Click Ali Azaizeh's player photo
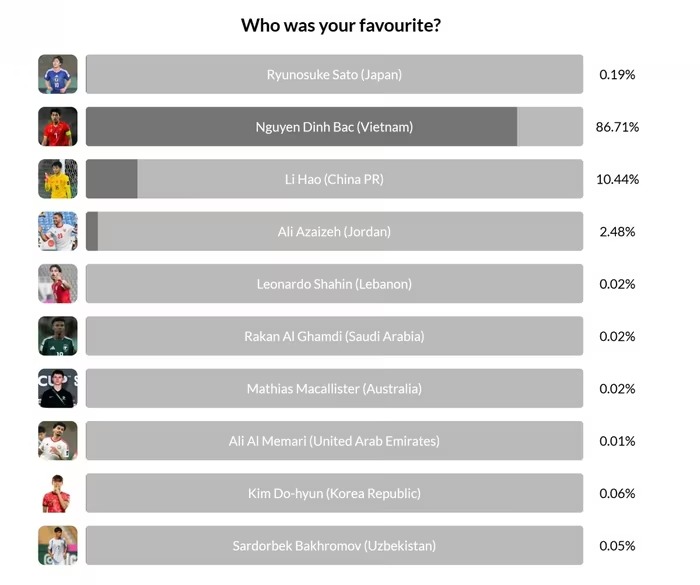Image resolution: width=700 pixels, height=585 pixels. pos(57,231)
